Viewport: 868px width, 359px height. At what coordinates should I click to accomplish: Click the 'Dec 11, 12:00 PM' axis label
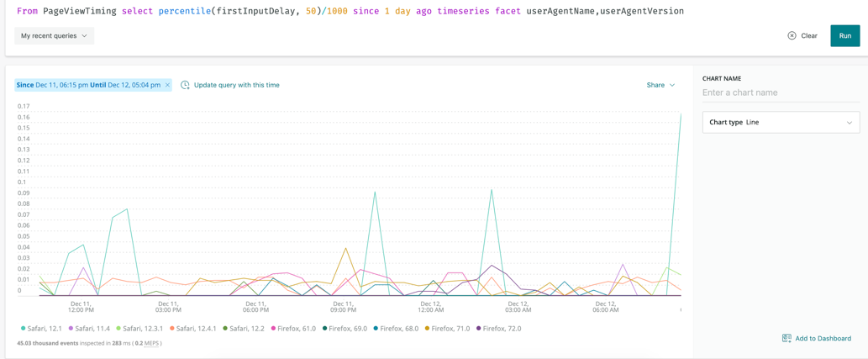click(x=82, y=307)
